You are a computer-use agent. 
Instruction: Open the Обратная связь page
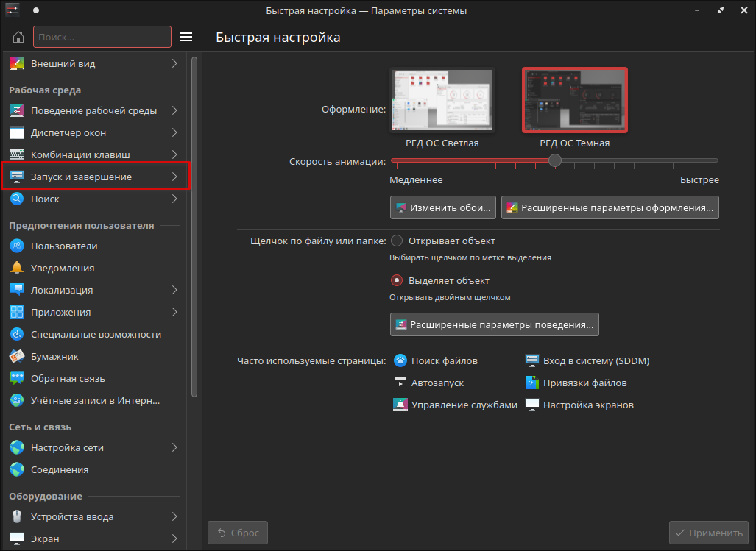95,379
